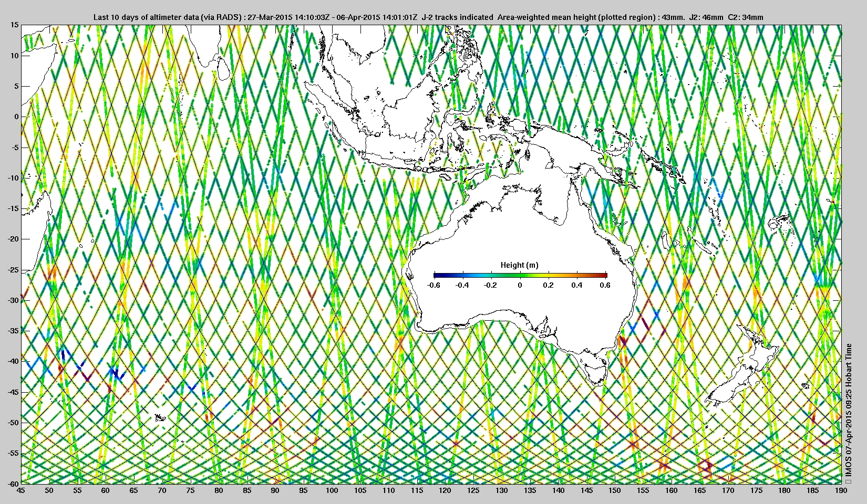Viewport: 867px width, 504px height.
Task: Click longitude axis label 190
Action: [x=841, y=490]
